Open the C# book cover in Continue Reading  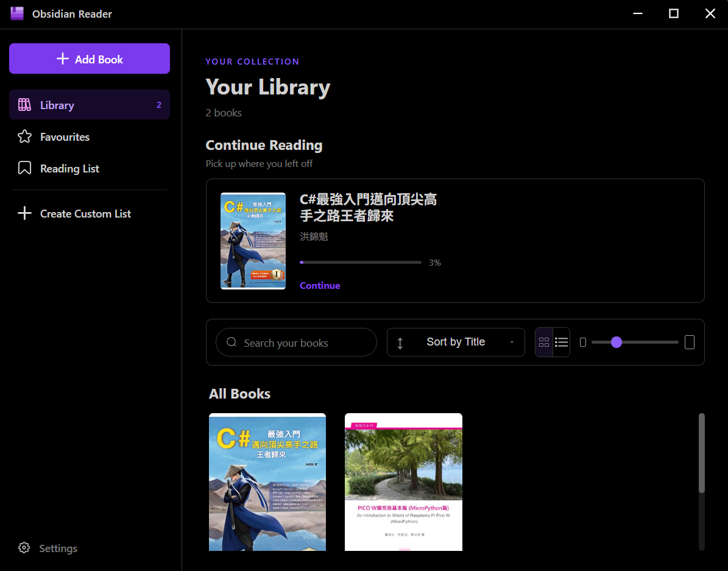253,241
